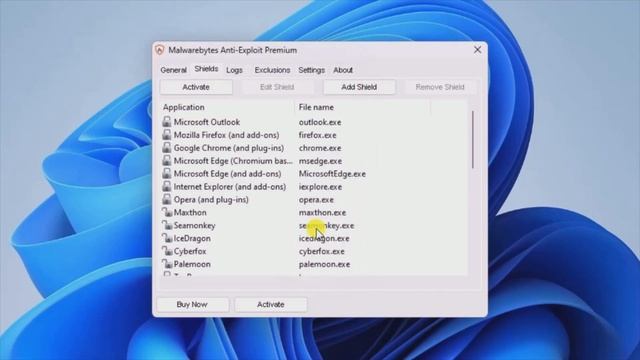Select Microsoft Edge (and add-ons) entry
640x360 pixels.
point(228,174)
